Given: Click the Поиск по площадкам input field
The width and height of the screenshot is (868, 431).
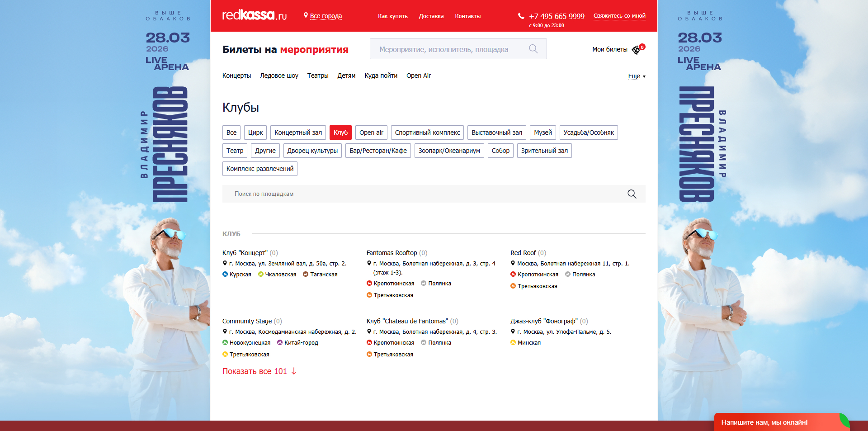Looking at the screenshot, I should [425, 194].
